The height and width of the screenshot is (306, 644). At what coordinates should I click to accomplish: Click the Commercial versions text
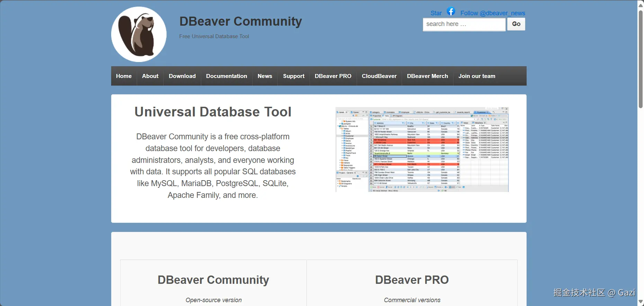(x=412, y=300)
